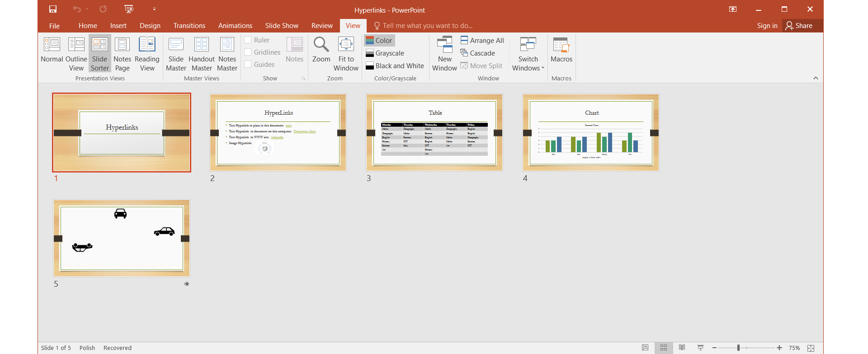The height and width of the screenshot is (354, 868).
Task: Toggle the Gridlines checkbox
Action: coord(248,52)
